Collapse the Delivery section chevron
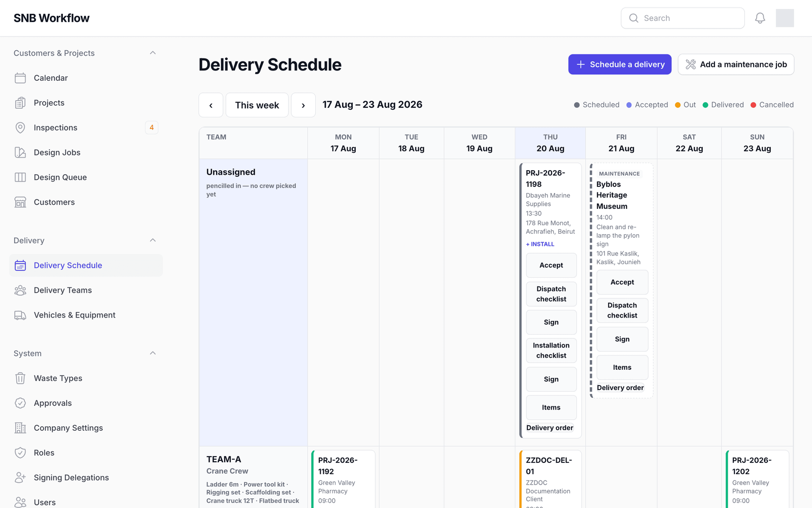Viewport: 812px width, 508px height. point(153,240)
